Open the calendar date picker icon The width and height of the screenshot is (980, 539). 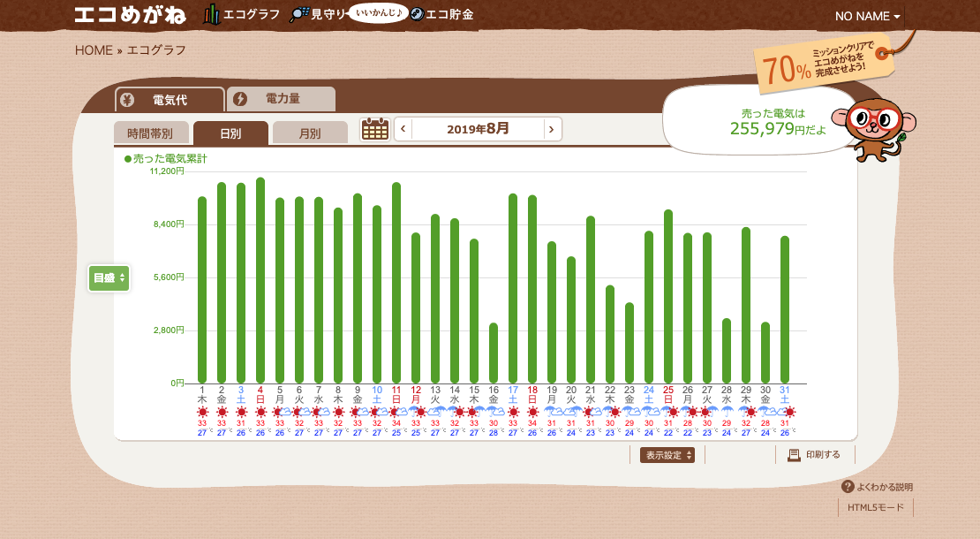coord(375,129)
